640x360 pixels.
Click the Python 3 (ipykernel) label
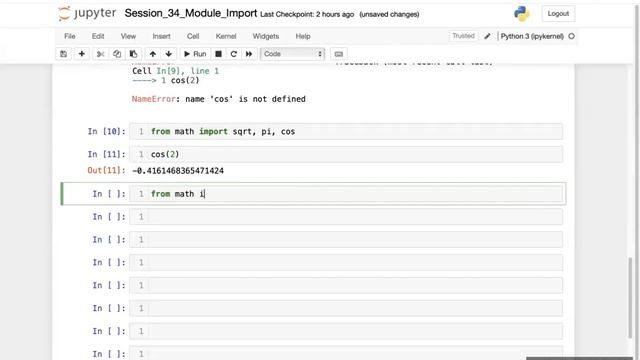pyautogui.click(x=532, y=36)
